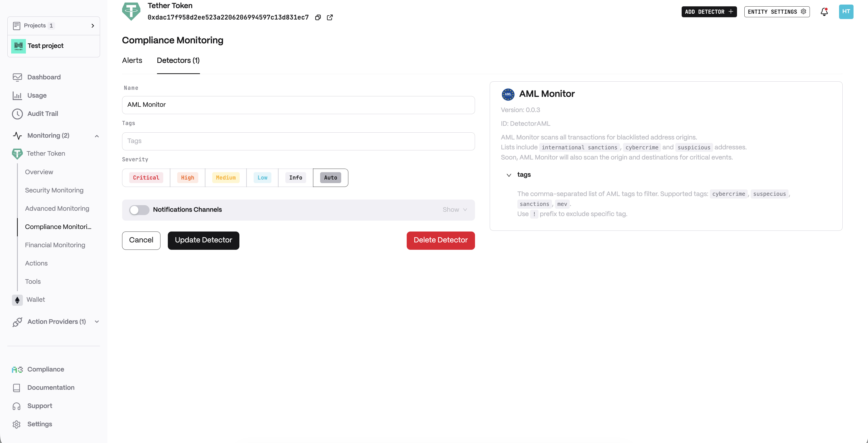
Task: Open contract address in external explorer
Action: click(x=330, y=17)
